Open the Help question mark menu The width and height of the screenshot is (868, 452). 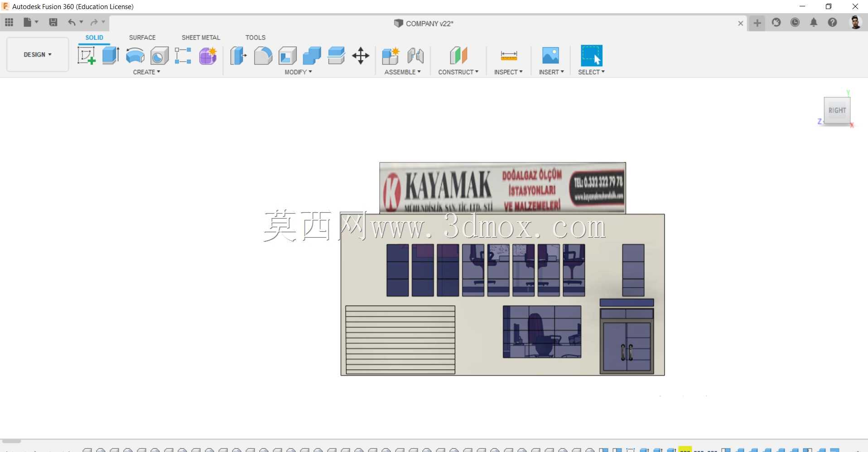(x=832, y=22)
